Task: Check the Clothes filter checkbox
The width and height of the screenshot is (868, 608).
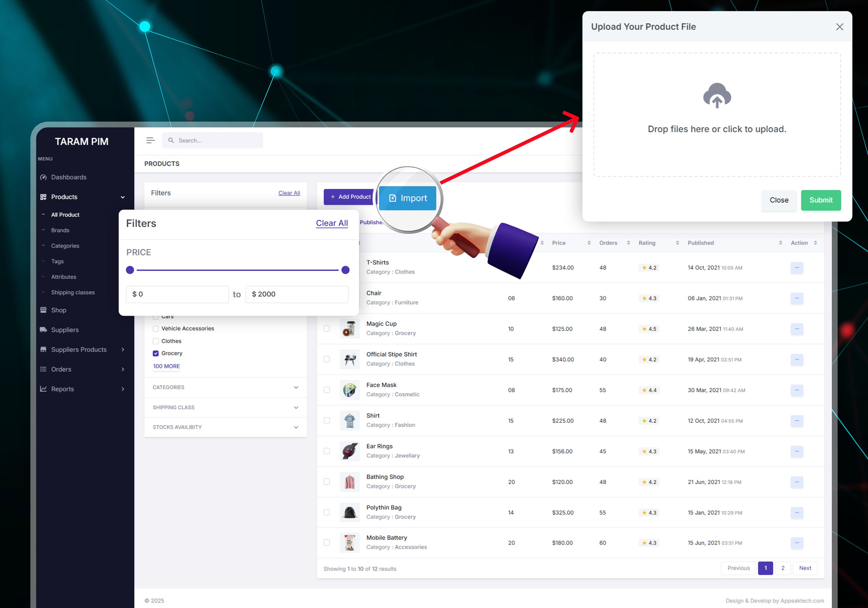Action: tap(156, 341)
